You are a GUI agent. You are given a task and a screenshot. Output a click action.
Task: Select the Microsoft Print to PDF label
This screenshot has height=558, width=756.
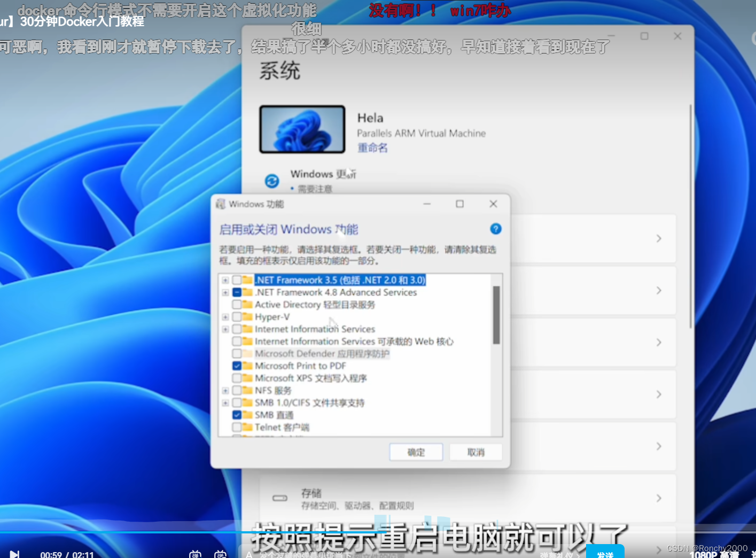pyautogui.click(x=300, y=366)
